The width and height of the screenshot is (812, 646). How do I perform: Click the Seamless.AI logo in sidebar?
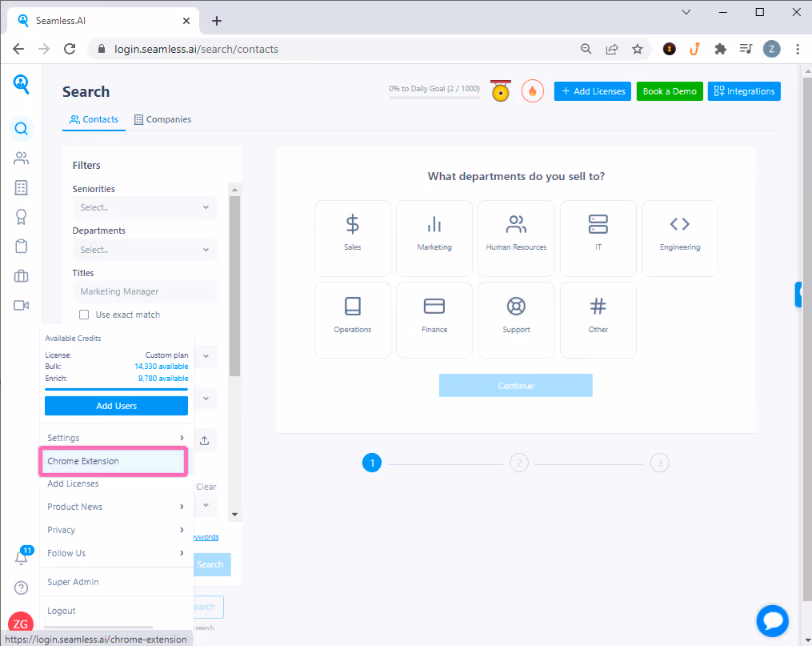pyautogui.click(x=22, y=84)
